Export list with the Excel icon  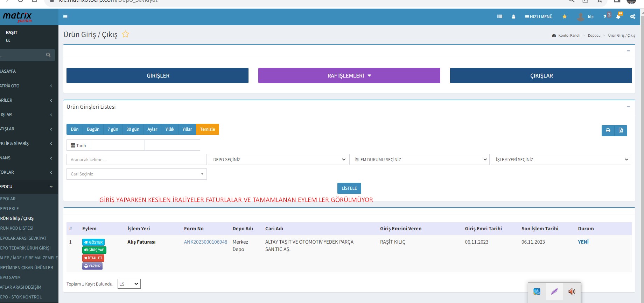(621, 130)
